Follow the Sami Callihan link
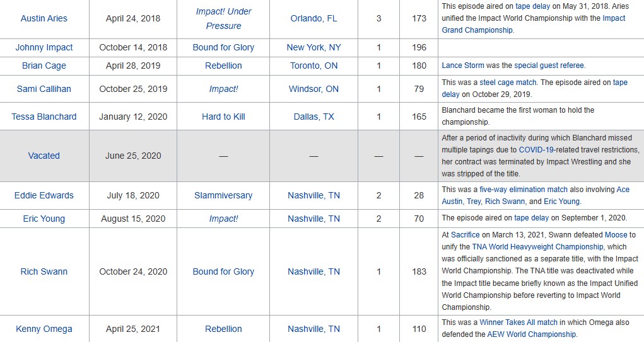This screenshot has height=342, width=644. (x=44, y=89)
